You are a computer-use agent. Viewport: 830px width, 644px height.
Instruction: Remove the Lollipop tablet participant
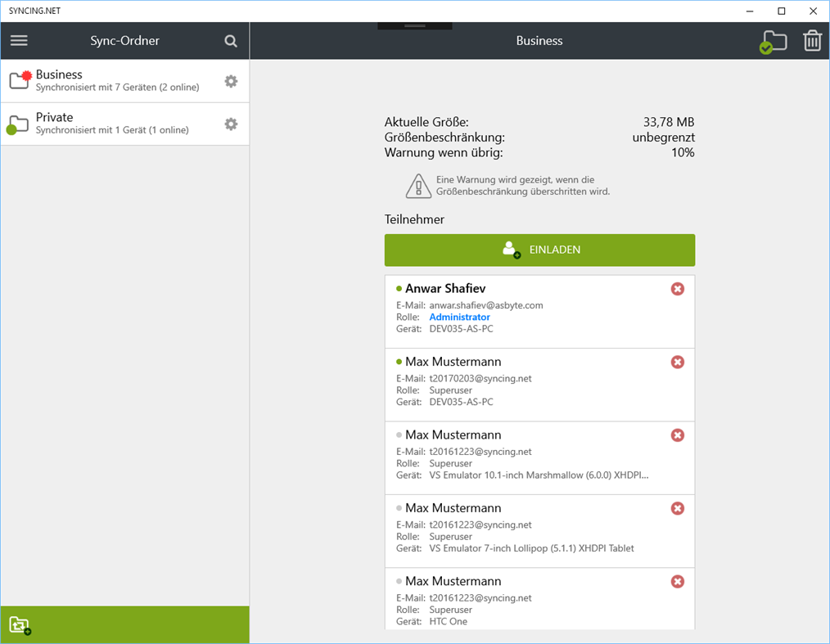pos(677,508)
